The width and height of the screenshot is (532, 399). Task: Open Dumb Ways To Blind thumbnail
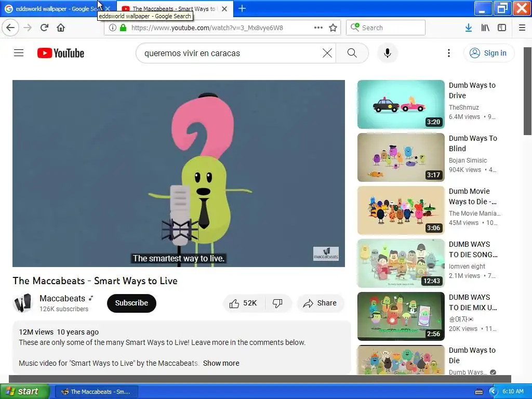coord(401,157)
